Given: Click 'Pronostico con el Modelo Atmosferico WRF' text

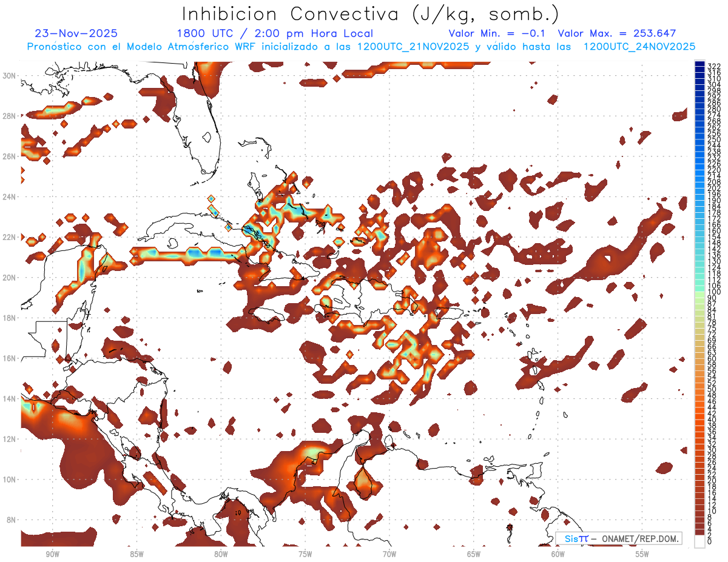Looking at the screenshot, I should (140, 47).
